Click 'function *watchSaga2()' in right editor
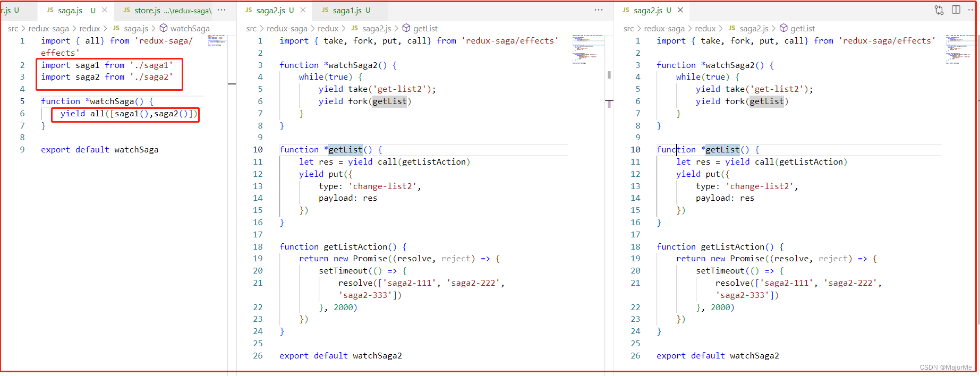The width and height of the screenshot is (980, 376). [715, 65]
